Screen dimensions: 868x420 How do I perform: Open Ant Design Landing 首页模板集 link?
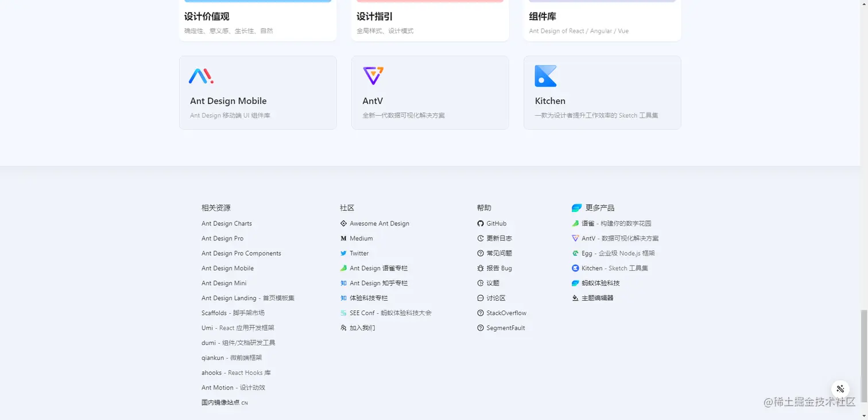(248, 298)
